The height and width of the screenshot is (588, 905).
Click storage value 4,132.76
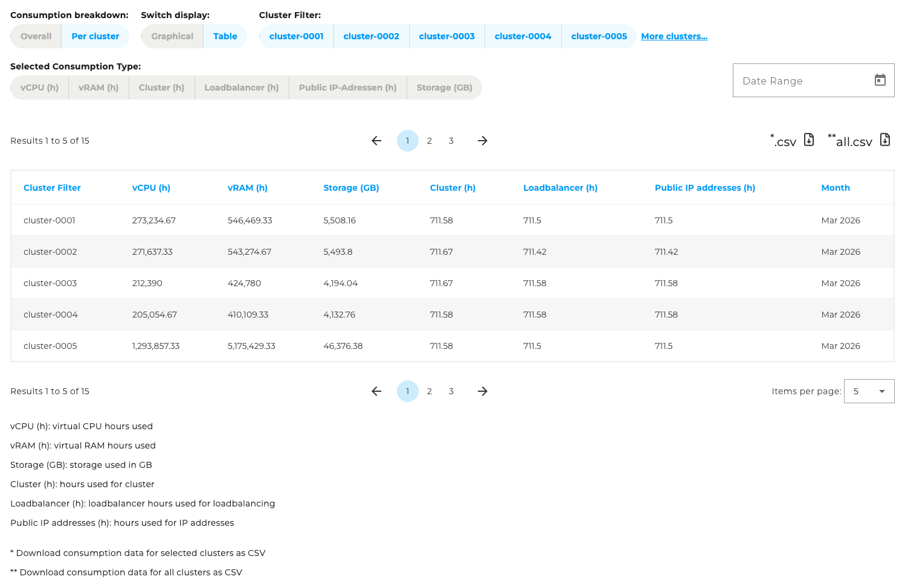click(340, 315)
